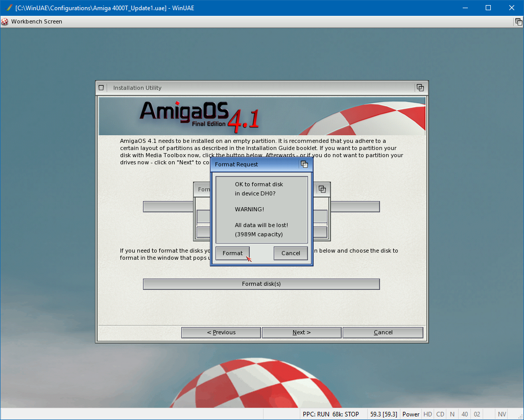Image resolution: width=524 pixels, height=420 pixels.
Task: Proceed with the Next button
Action: [301, 333]
